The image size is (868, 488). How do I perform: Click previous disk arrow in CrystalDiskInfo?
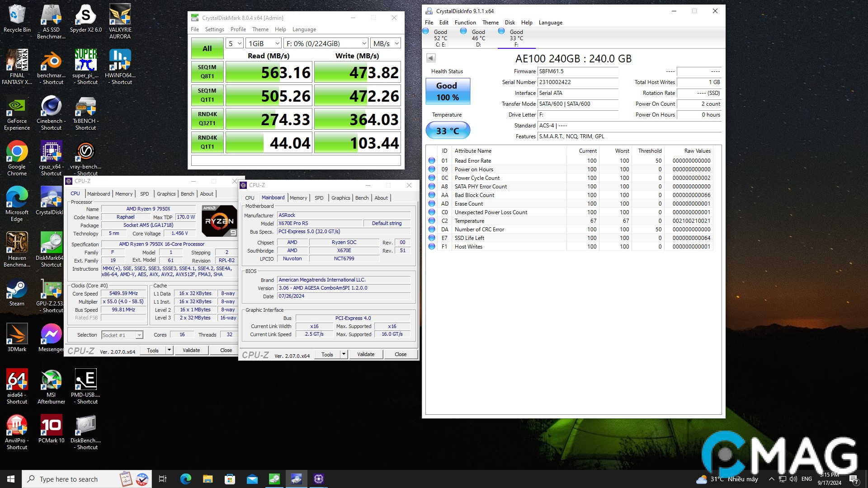(431, 58)
